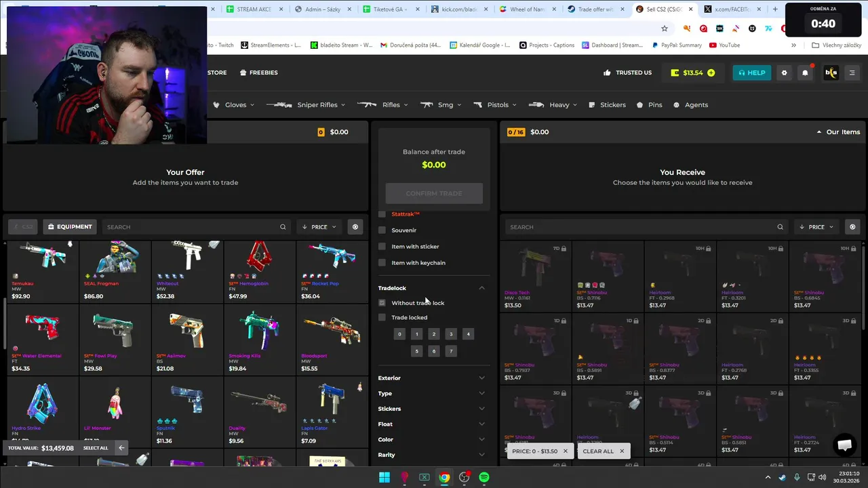Open Sniper Rifles category dropdown
This screenshot has width=868, height=488.
(x=306, y=105)
